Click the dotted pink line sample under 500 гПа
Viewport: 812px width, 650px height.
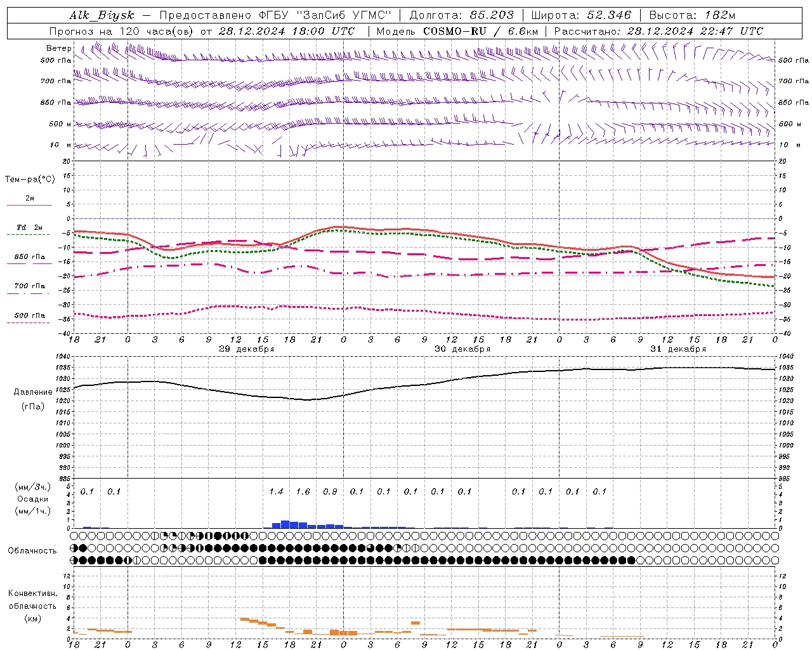(29, 322)
